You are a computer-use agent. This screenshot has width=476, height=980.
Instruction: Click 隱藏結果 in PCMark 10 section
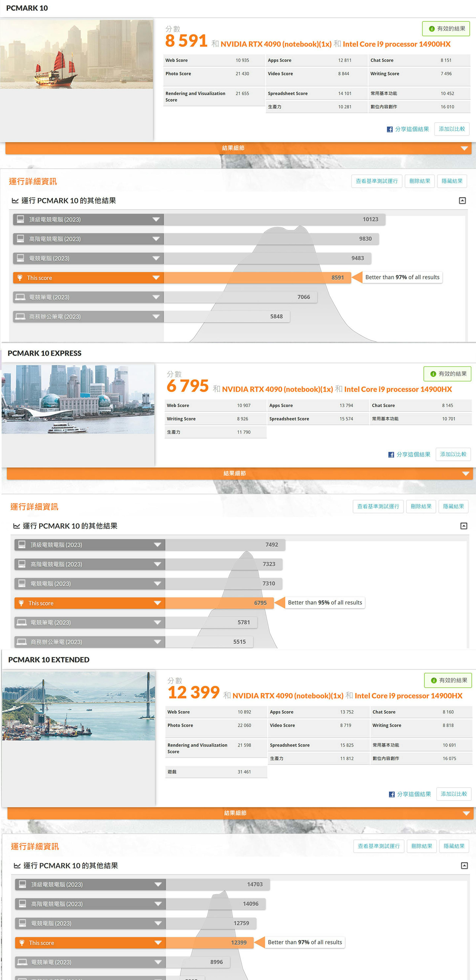452,181
